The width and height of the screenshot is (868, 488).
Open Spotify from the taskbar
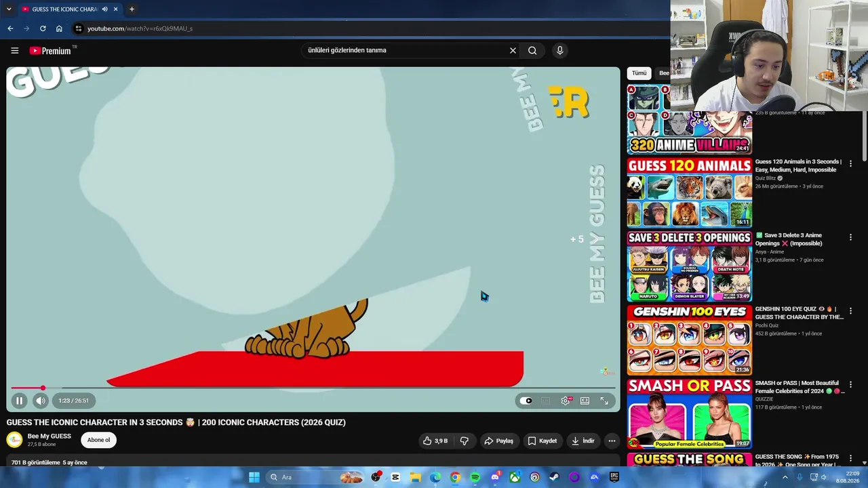475,477
